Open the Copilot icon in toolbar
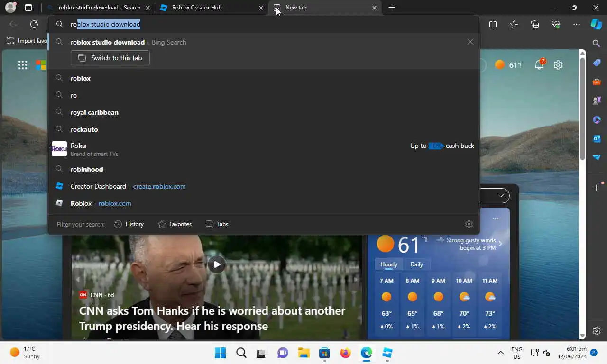The height and width of the screenshot is (364, 607). [x=597, y=24]
